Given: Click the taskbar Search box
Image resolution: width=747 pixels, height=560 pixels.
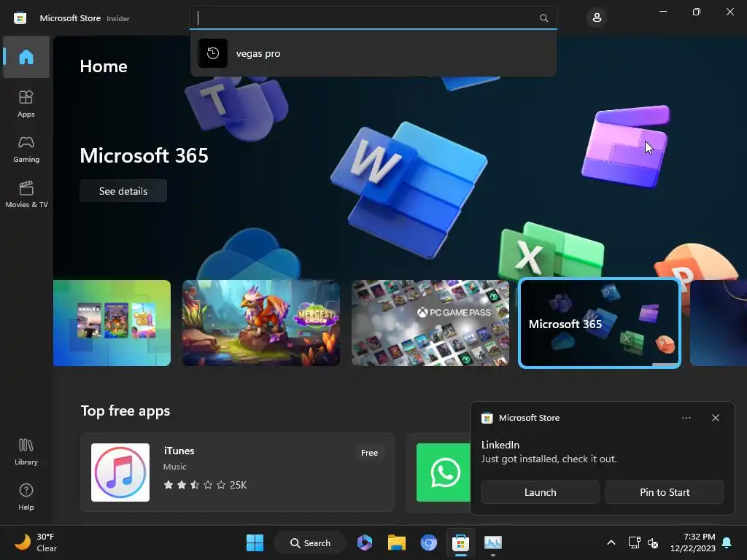Looking at the screenshot, I should [310, 542].
